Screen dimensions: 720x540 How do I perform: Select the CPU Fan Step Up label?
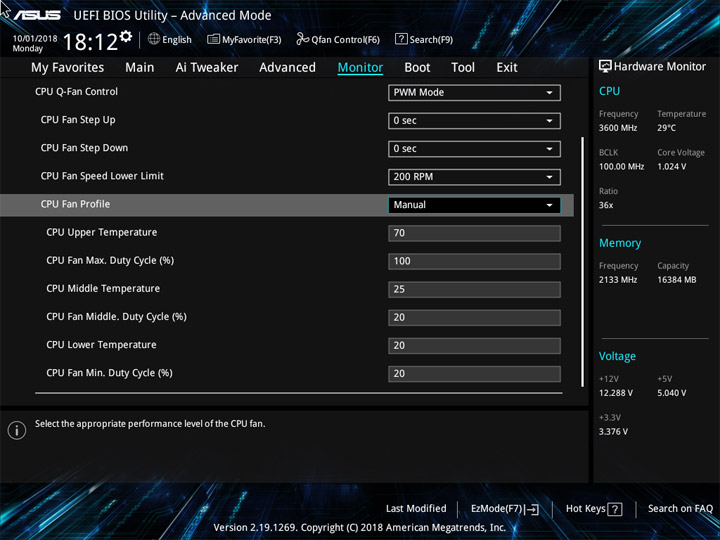[x=78, y=120]
